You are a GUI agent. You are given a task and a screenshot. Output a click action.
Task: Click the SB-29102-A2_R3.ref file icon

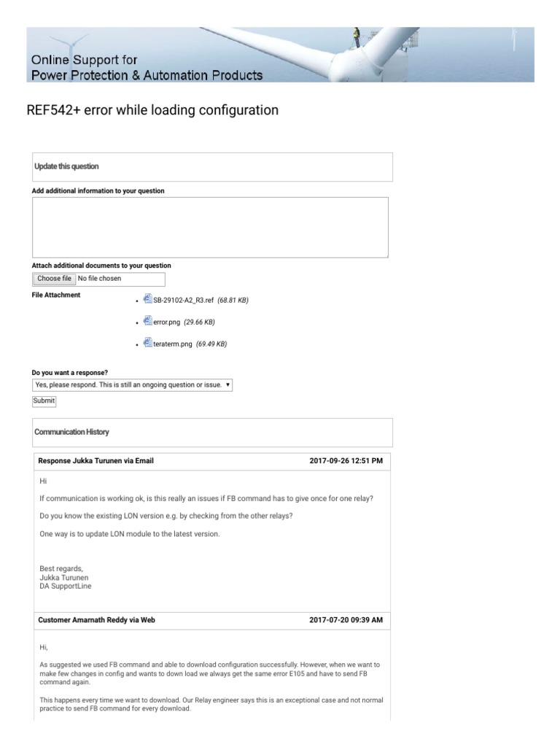[x=148, y=299]
